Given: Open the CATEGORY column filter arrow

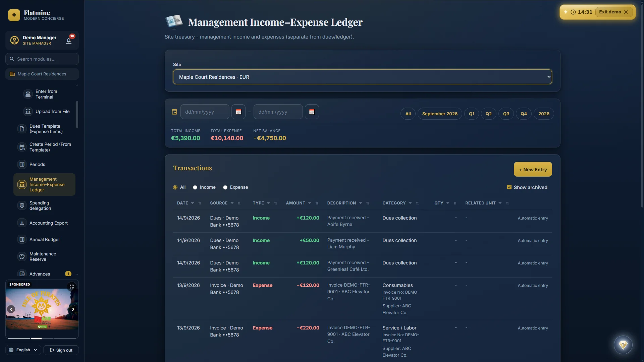Looking at the screenshot, I should click(x=410, y=203).
